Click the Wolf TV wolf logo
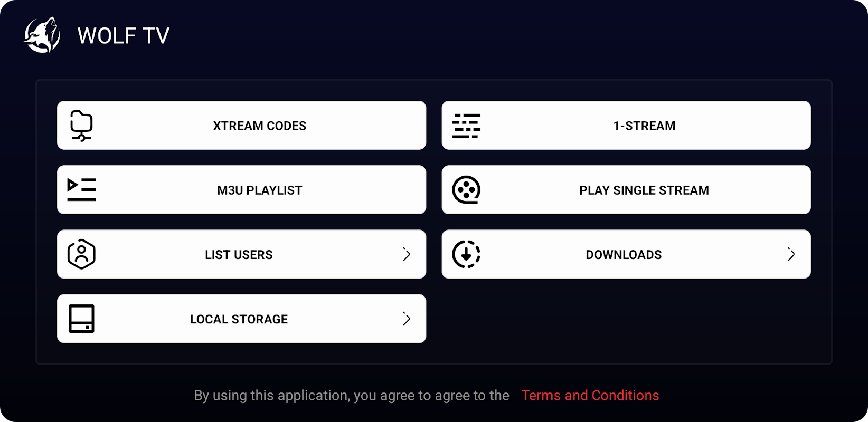 [x=42, y=35]
